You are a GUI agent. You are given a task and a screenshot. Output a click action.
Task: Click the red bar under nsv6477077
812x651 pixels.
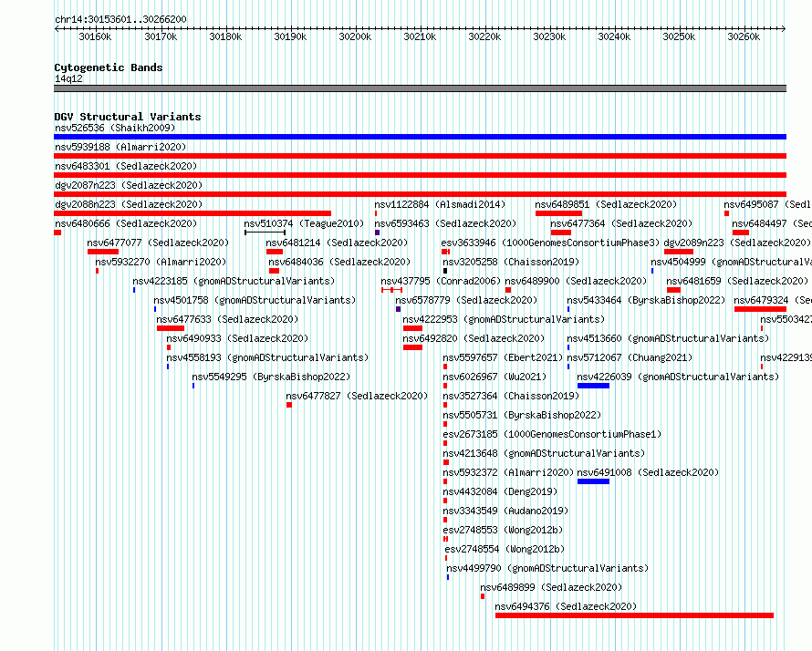click(x=103, y=252)
